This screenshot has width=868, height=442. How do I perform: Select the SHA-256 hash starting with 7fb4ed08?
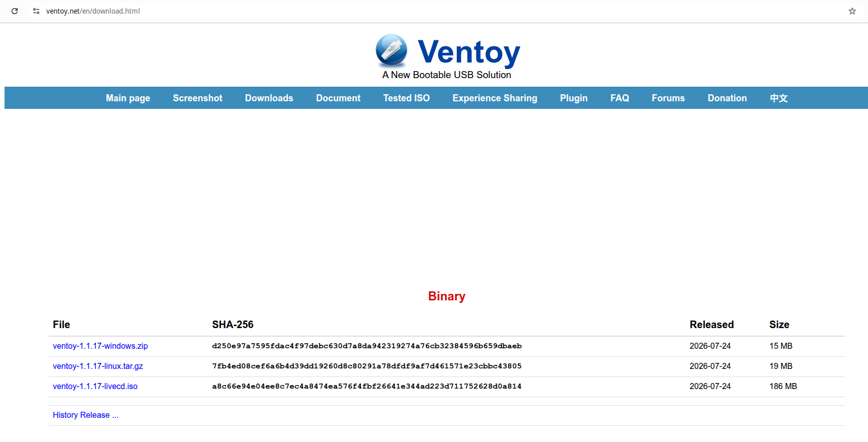(367, 366)
